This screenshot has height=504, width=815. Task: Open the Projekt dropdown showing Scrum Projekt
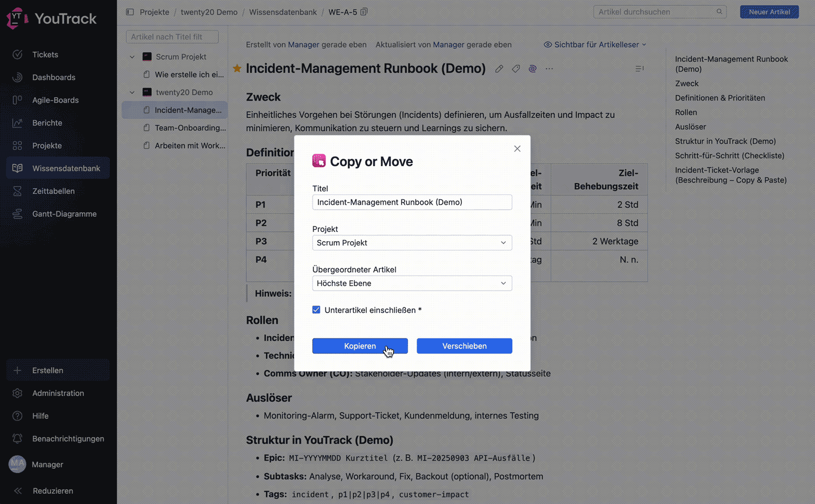412,243
